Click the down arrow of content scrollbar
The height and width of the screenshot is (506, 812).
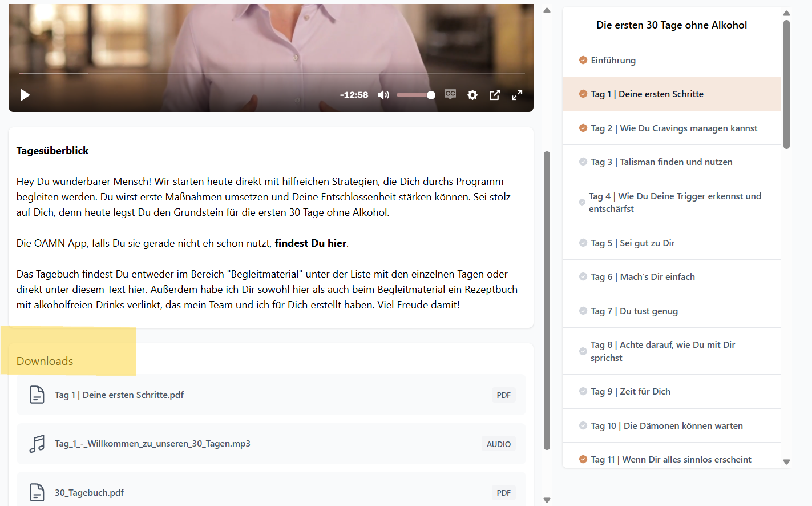pyautogui.click(x=547, y=500)
